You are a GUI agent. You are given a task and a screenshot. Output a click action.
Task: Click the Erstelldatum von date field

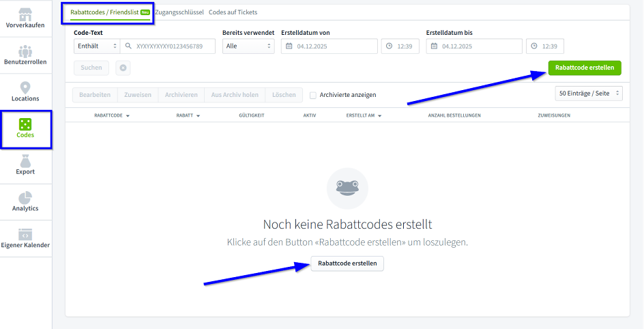[330, 46]
